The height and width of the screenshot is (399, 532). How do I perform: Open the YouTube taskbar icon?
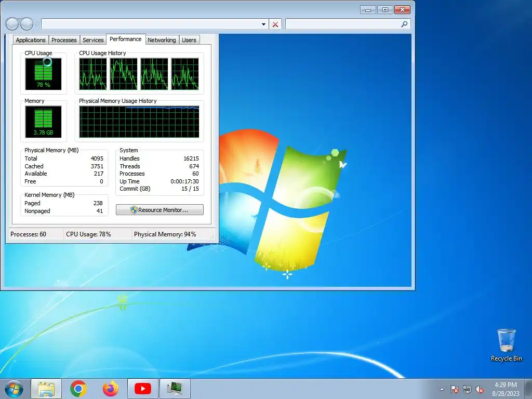pyautogui.click(x=143, y=389)
